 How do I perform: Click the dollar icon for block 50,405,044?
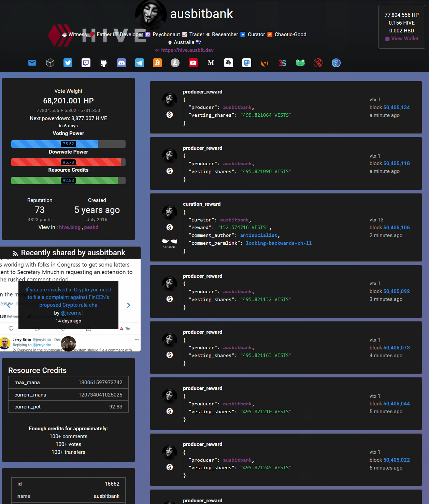(170, 411)
